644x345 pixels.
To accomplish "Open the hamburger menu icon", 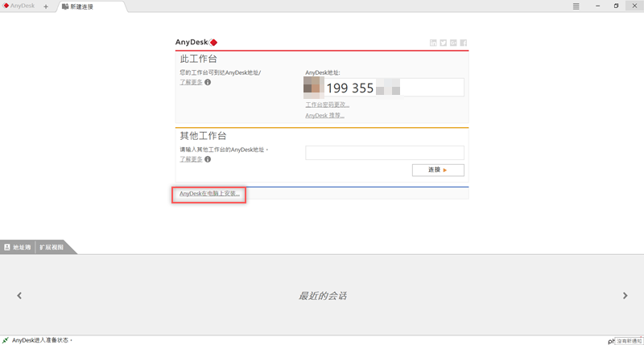I will [576, 6].
